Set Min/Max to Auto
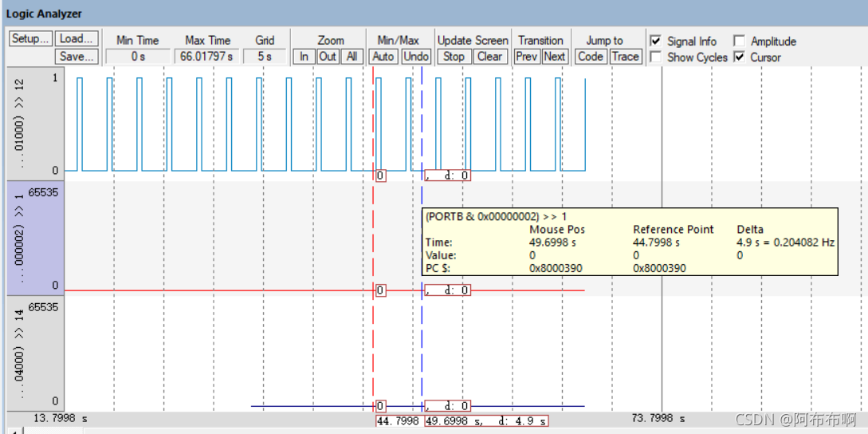 tap(383, 57)
